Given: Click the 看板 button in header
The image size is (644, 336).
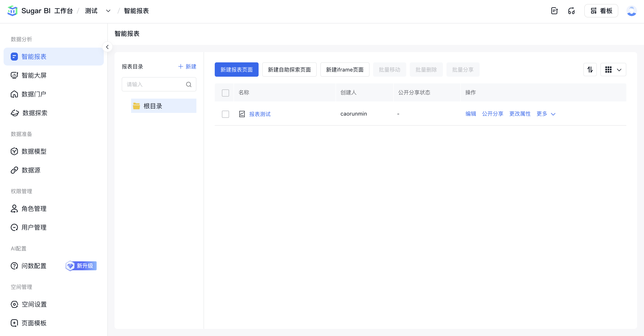Looking at the screenshot, I should point(601,11).
